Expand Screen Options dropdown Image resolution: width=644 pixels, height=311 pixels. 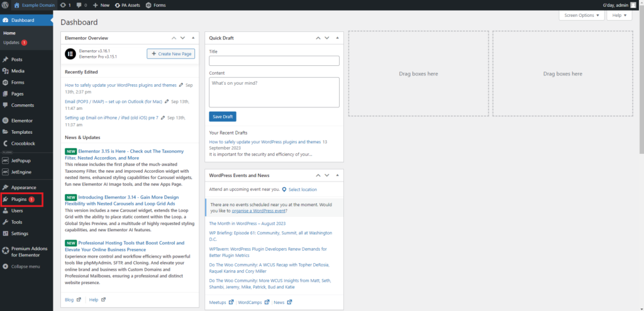(582, 15)
